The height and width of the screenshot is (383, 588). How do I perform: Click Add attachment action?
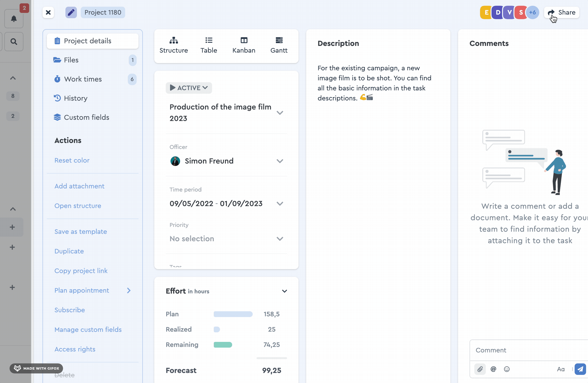point(79,186)
